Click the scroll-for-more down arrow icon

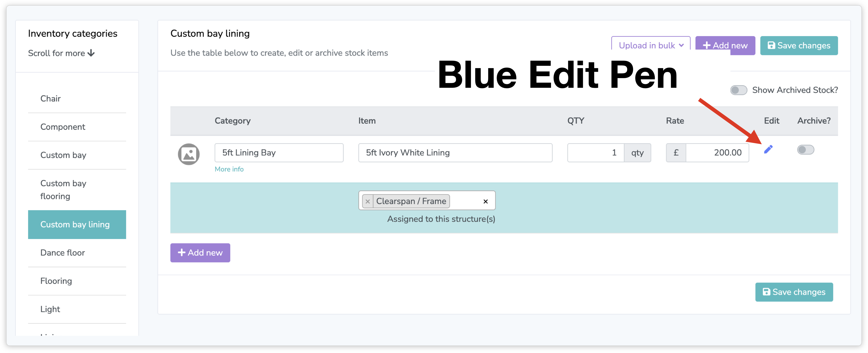coord(91,53)
